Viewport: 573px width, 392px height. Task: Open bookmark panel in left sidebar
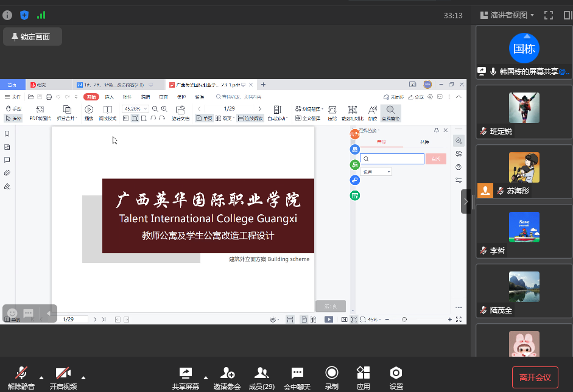(7, 134)
